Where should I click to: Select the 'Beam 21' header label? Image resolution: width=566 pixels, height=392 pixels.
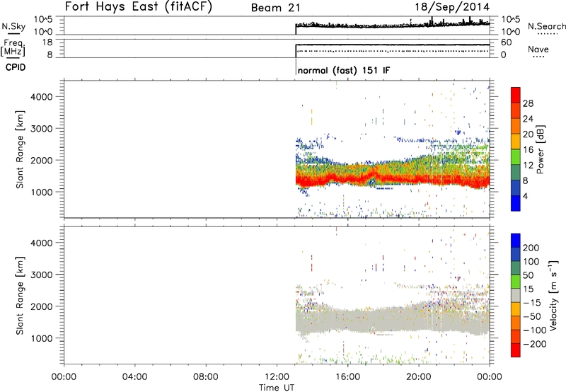click(x=275, y=8)
